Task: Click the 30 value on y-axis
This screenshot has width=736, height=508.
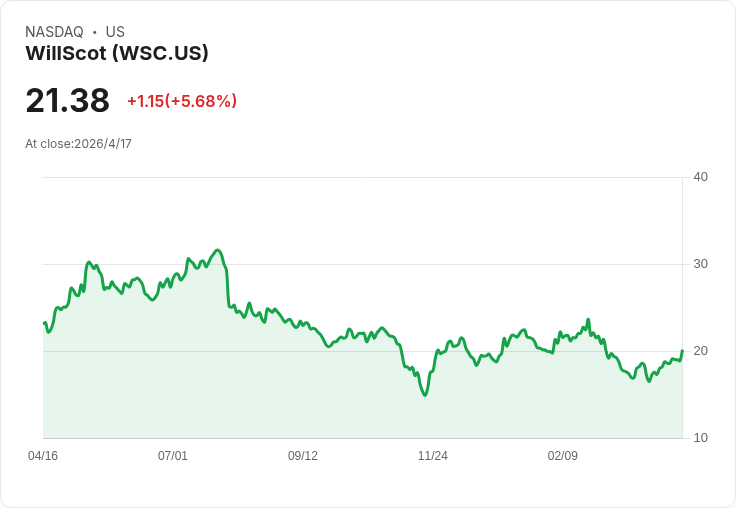Action: point(700,264)
